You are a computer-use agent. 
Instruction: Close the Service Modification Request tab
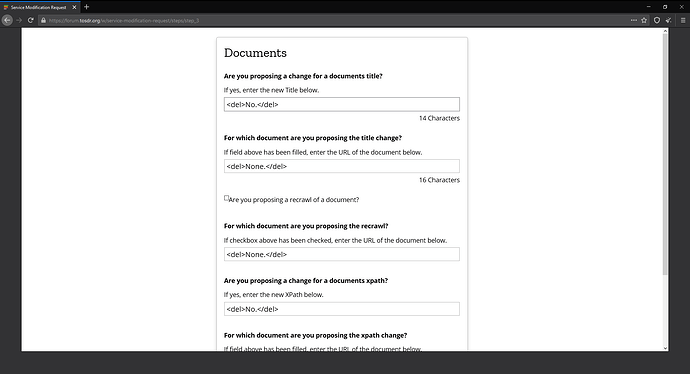[x=74, y=7]
